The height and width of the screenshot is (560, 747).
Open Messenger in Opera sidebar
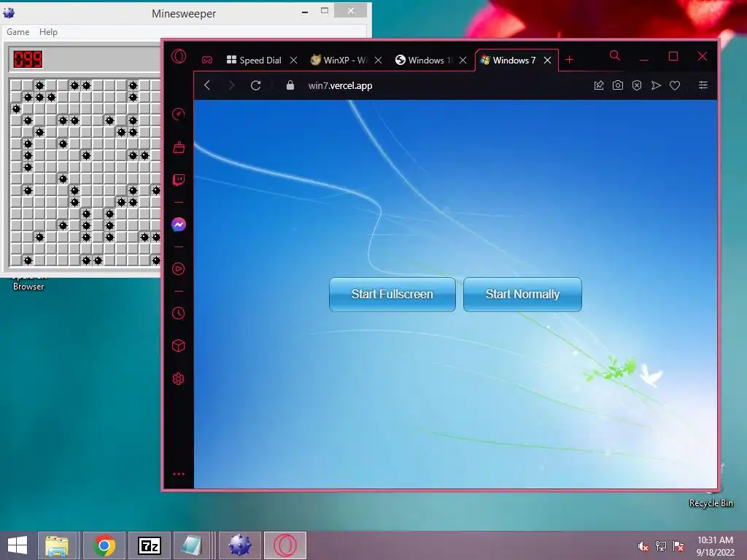pos(179,225)
